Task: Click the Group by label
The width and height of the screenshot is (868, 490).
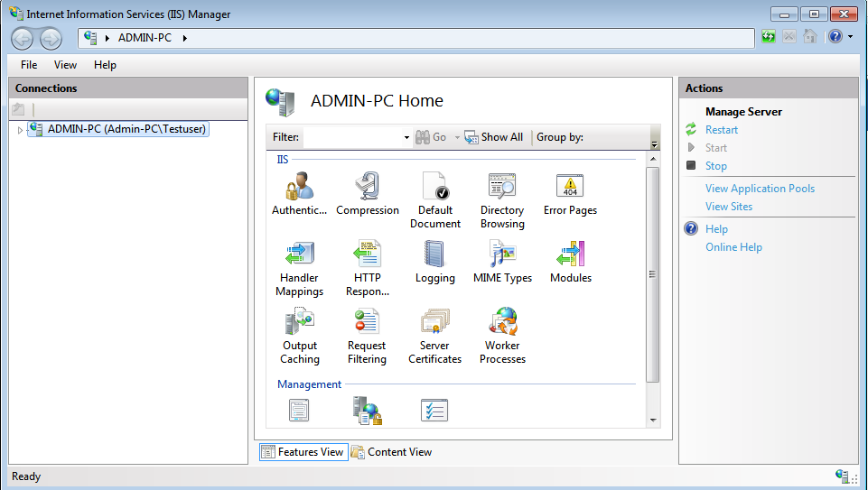Action: [560, 137]
